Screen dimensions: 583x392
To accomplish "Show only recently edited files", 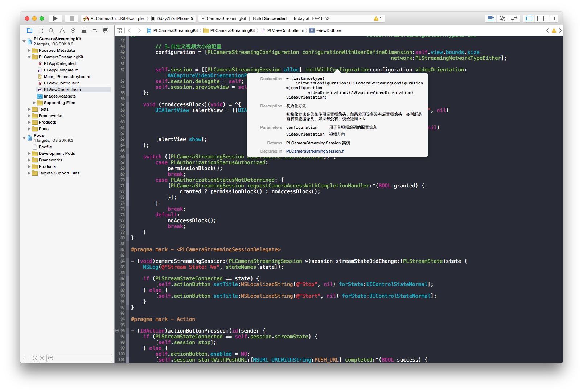I will [x=35, y=358].
